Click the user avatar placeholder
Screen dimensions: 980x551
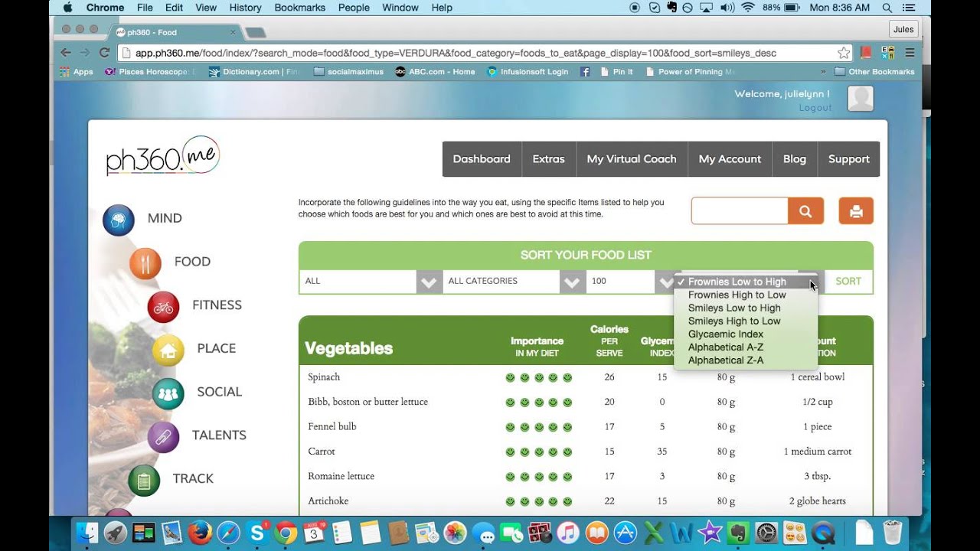(861, 99)
